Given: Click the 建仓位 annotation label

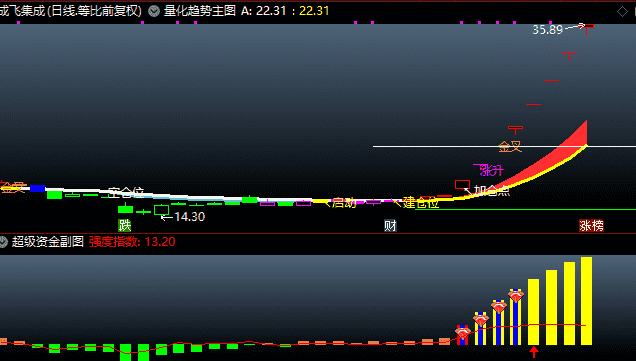Looking at the screenshot, I should tap(421, 203).
